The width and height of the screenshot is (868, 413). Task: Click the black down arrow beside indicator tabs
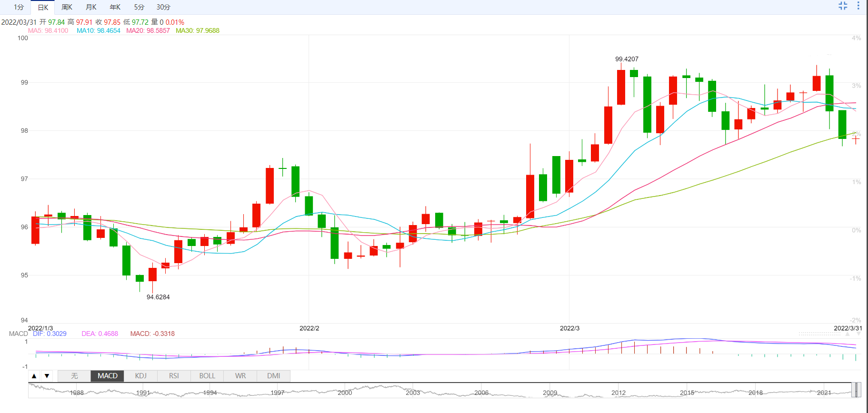point(47,376)
